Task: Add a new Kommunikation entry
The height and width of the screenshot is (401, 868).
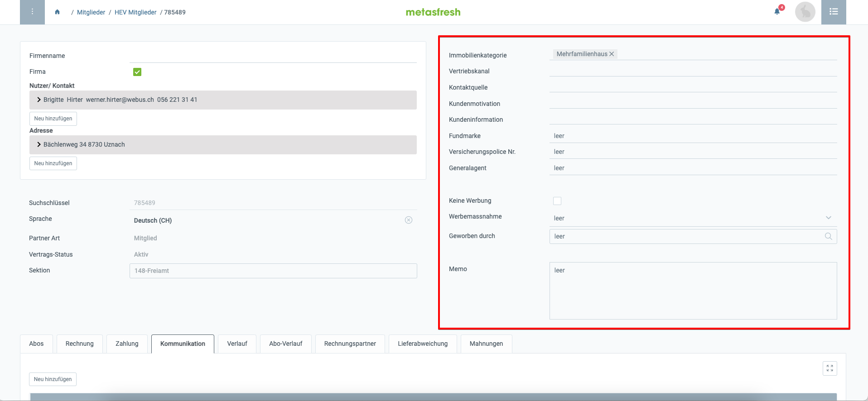Action: click(53, 379)
